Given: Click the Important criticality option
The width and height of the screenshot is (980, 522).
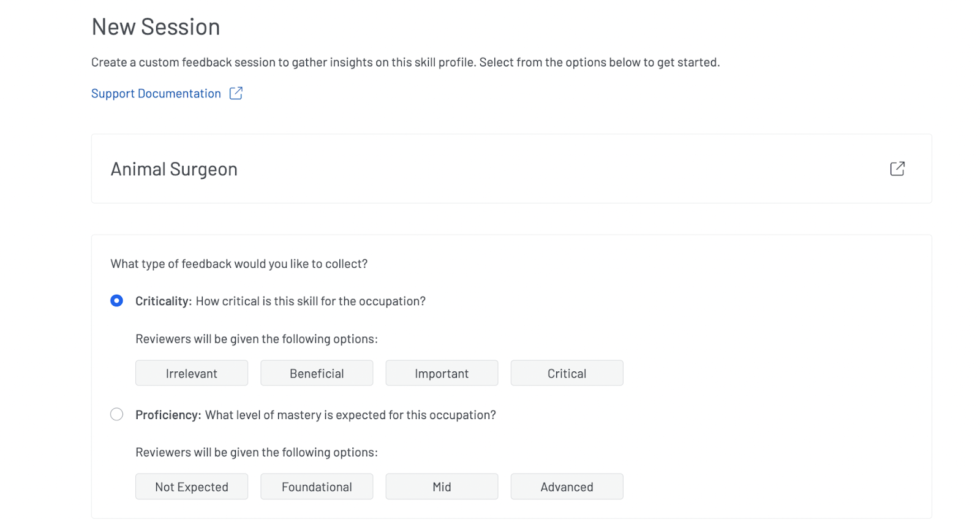Looking at the screenshot, I should click(x=442, y=373).
